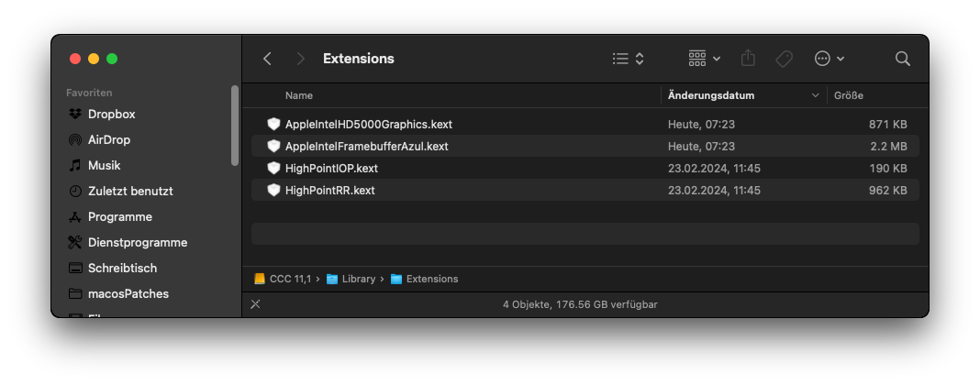Sort by the Änderungsdatum column header

[711, 95]
